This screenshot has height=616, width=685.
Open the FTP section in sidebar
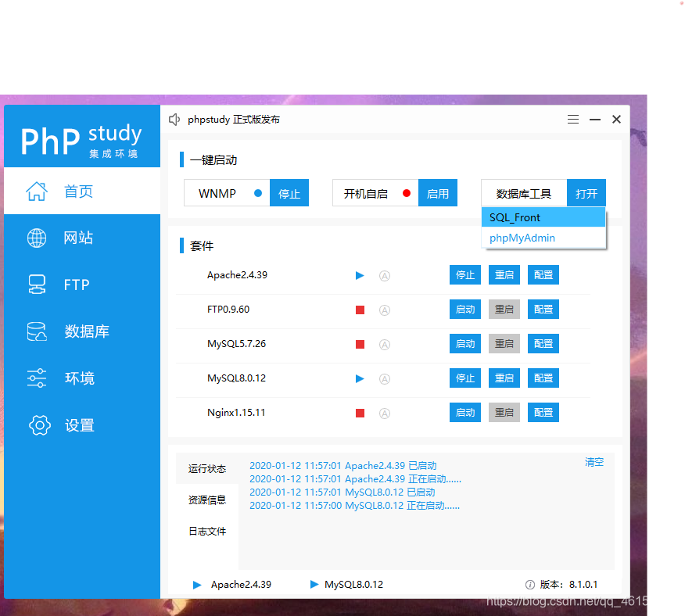pos(82,285)
